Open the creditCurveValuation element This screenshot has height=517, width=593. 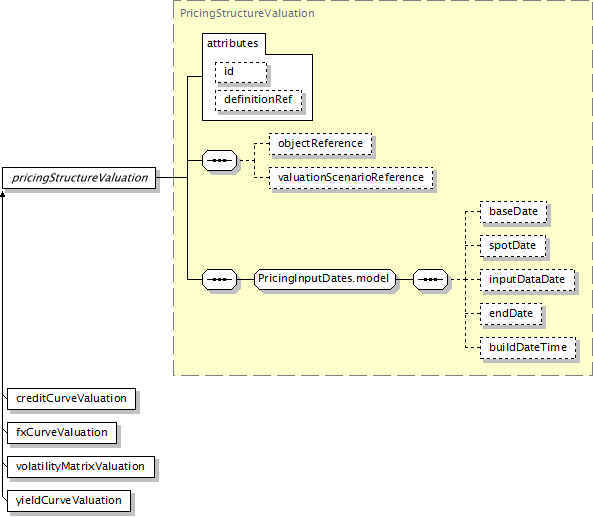(x=71, y=399)
